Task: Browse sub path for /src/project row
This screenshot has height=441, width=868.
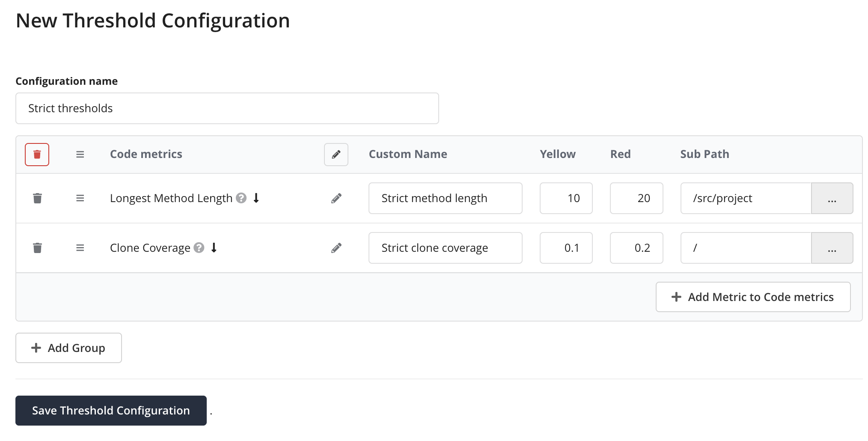Action: [x=832, y=198]
